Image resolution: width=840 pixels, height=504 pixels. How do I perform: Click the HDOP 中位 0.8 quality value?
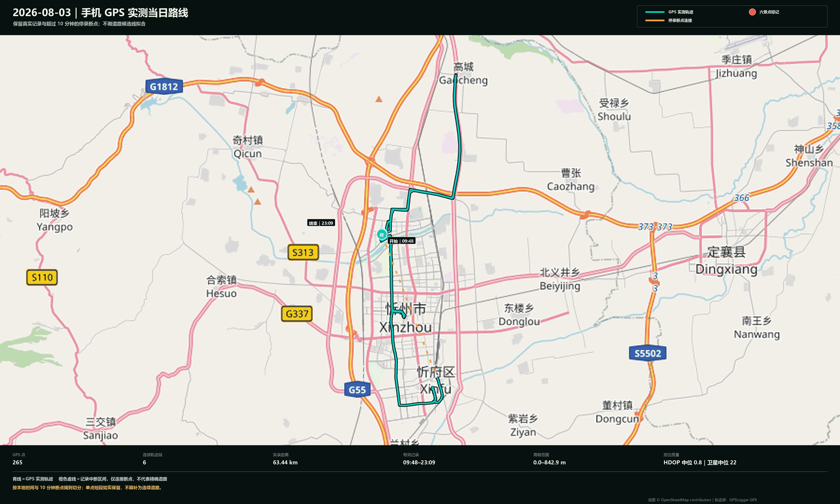pos(683,463)
